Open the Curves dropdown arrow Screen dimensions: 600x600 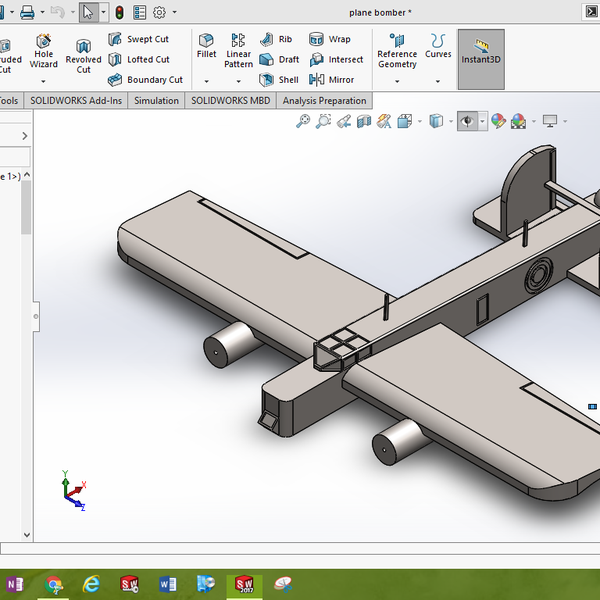coord(438,80)
